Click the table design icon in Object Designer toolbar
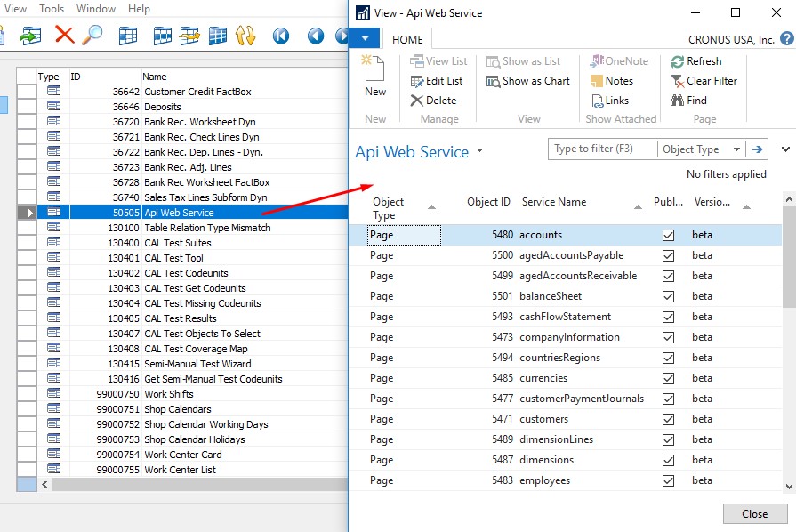 point(127,36)
